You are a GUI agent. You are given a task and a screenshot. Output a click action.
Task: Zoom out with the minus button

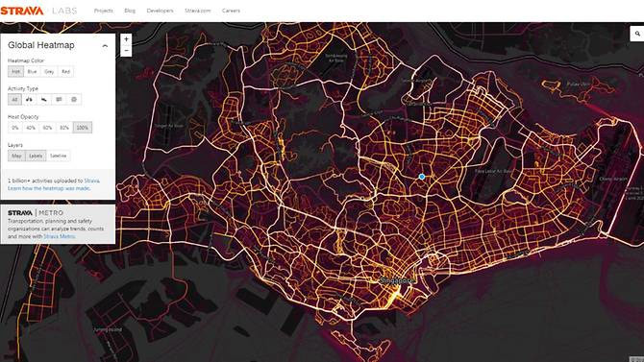pyautogui.click(x=126, y=51)
